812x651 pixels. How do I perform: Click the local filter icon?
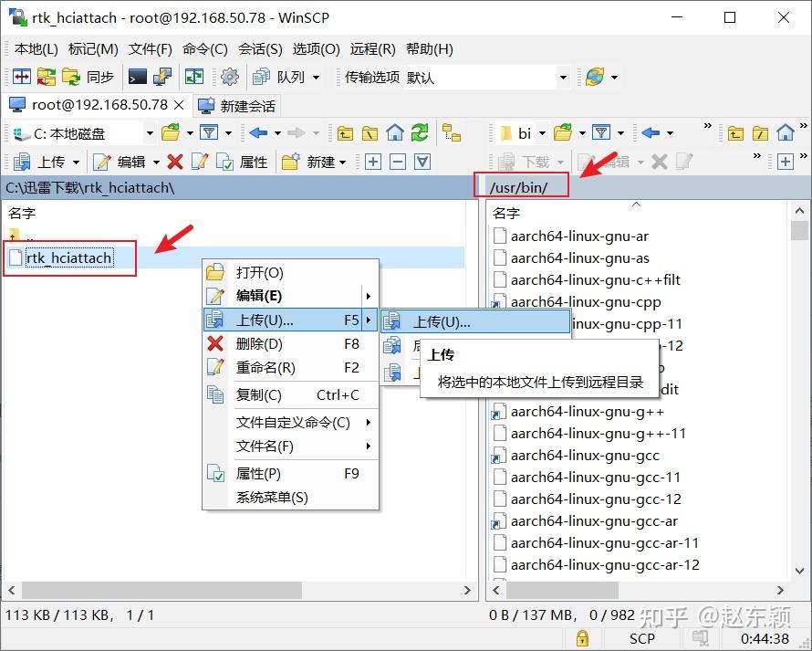click(x=209, y=132)
